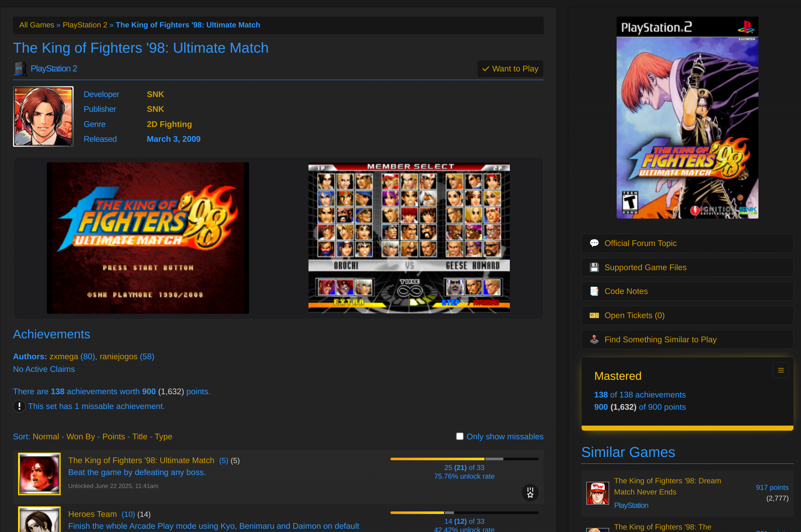Sort achievements by Points

tap(114, 436)
